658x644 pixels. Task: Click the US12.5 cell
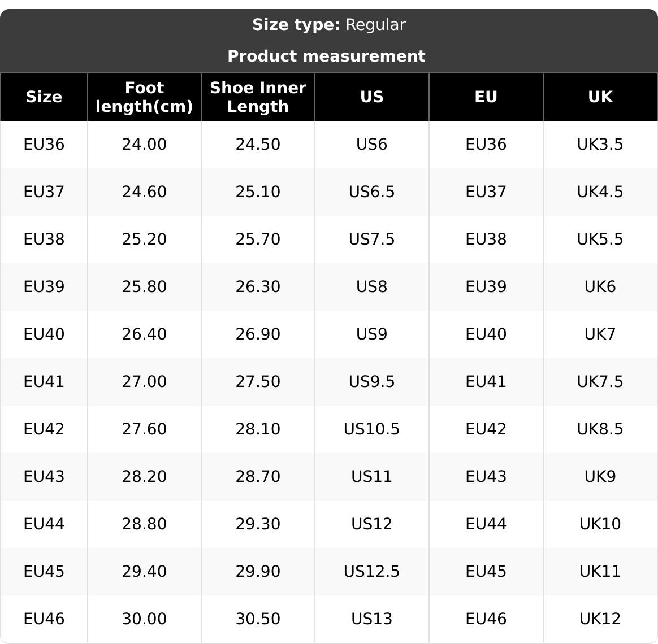point(371,572)
